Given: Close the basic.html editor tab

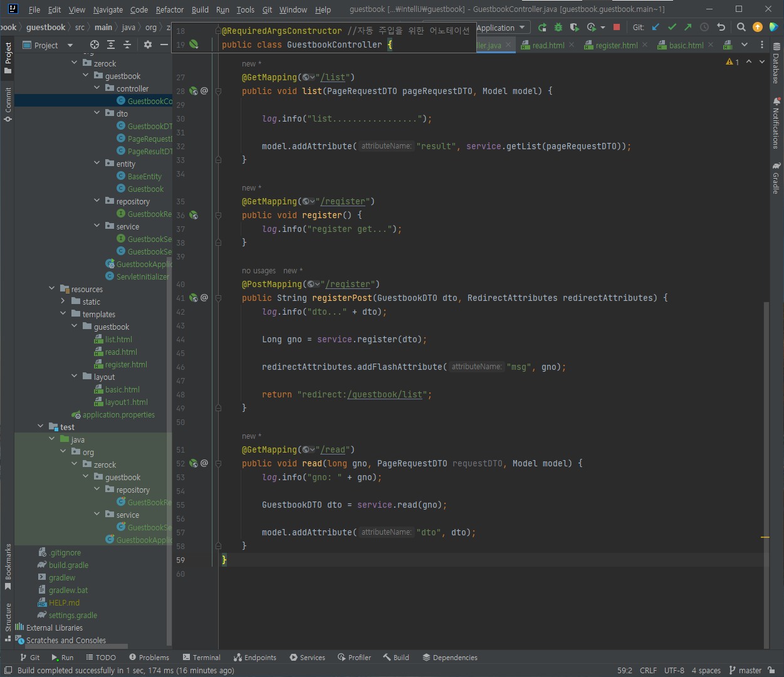Looking at the screenshot, I should point(710,45).
